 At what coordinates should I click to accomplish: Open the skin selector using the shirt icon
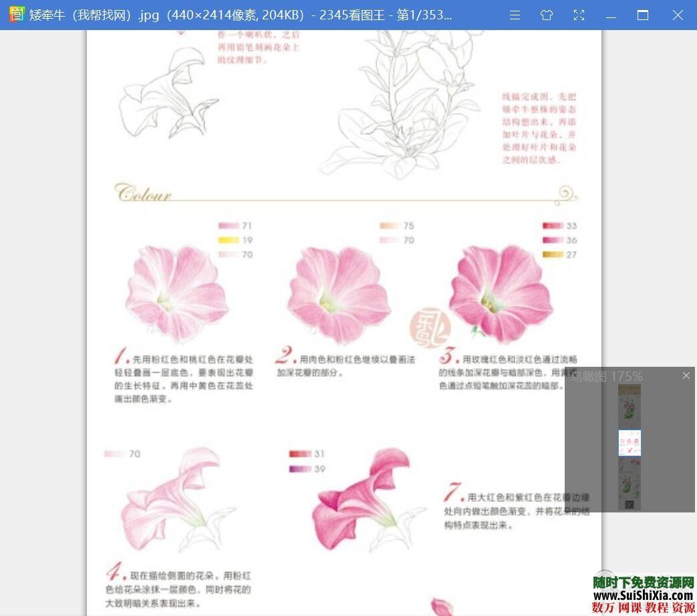pyautogui.click(x=547, y=15)
